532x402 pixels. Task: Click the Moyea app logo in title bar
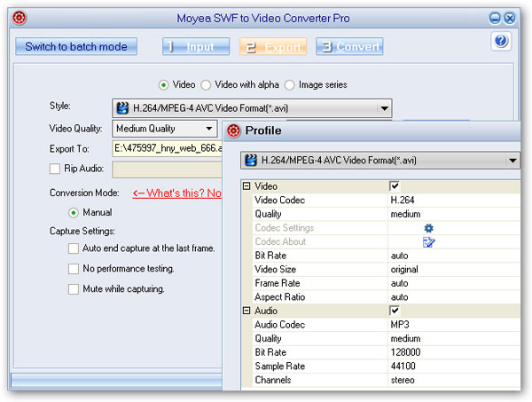click(x=20, y=18)
